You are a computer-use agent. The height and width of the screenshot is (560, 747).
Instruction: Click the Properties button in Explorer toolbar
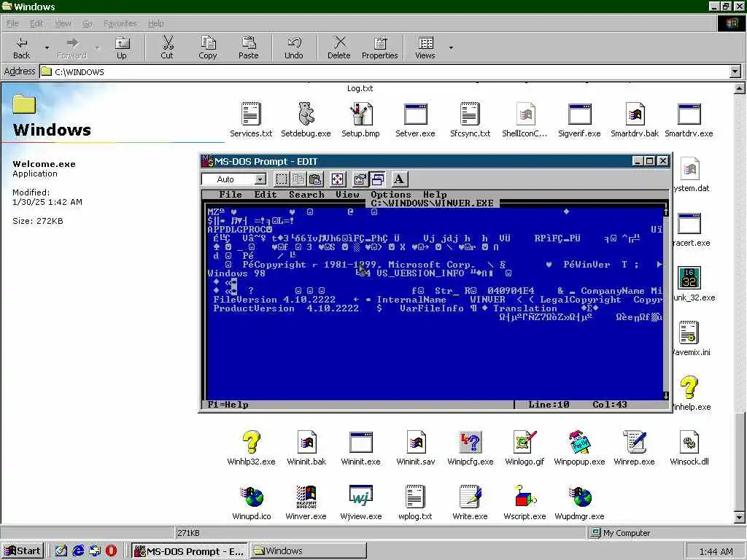click(379, 47)
